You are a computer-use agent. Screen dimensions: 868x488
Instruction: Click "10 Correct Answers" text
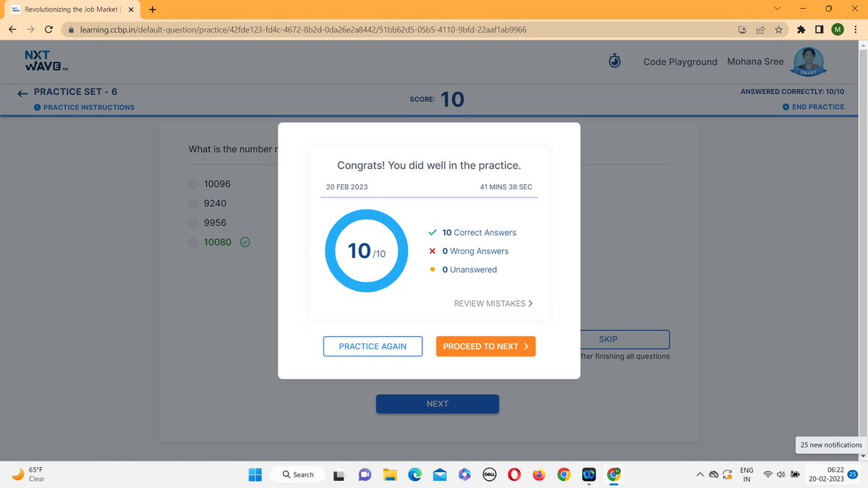pos(479,233)
